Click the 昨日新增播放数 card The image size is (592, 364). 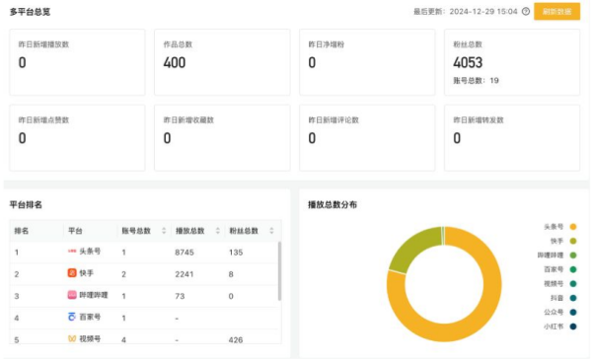77,62
